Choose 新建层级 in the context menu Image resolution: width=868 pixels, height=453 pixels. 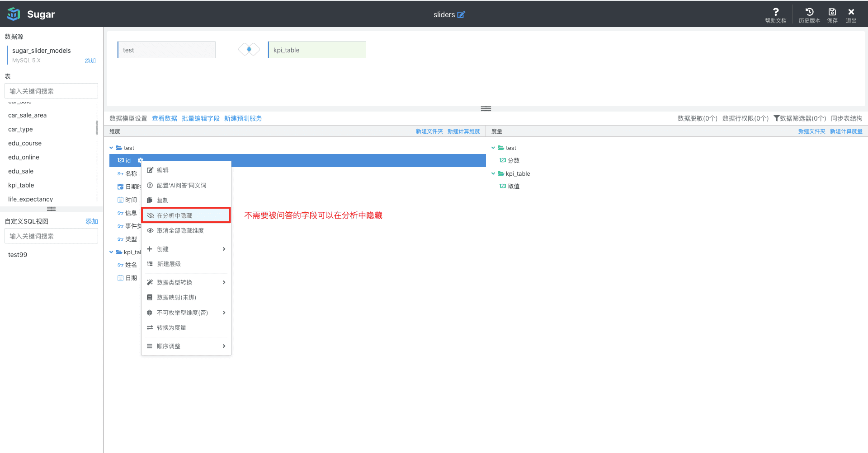pyautogui.click(x=186, y=264)
